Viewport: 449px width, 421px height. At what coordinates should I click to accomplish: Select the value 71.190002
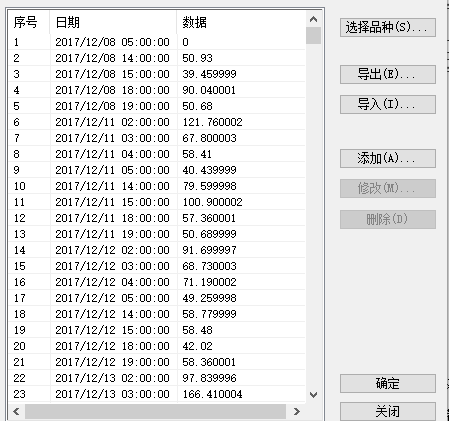[x=209, y=282]
